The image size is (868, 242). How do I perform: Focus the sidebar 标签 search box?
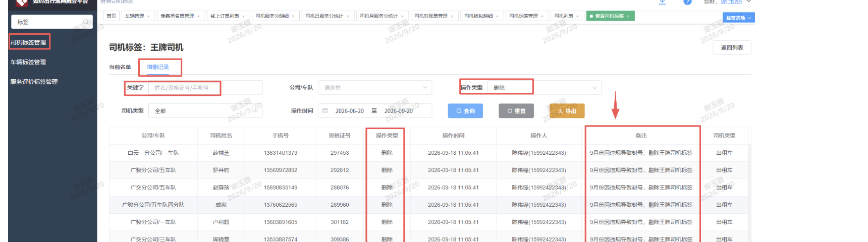[52, 22]
